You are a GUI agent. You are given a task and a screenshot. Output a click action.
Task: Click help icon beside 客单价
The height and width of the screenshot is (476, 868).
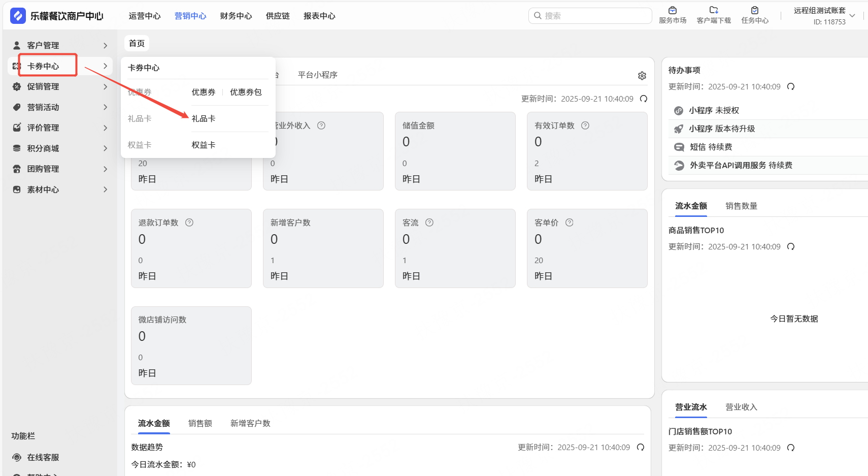point(570,223)
